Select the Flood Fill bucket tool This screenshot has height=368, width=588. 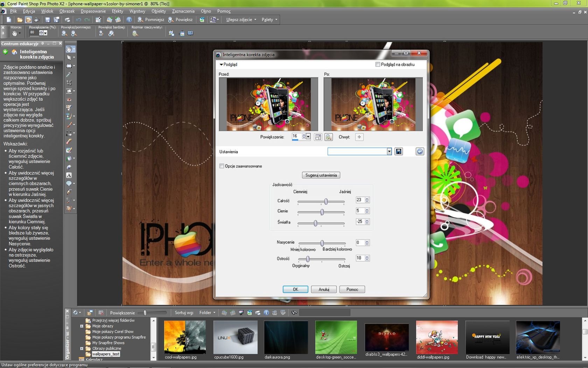[x=69, y=158]
